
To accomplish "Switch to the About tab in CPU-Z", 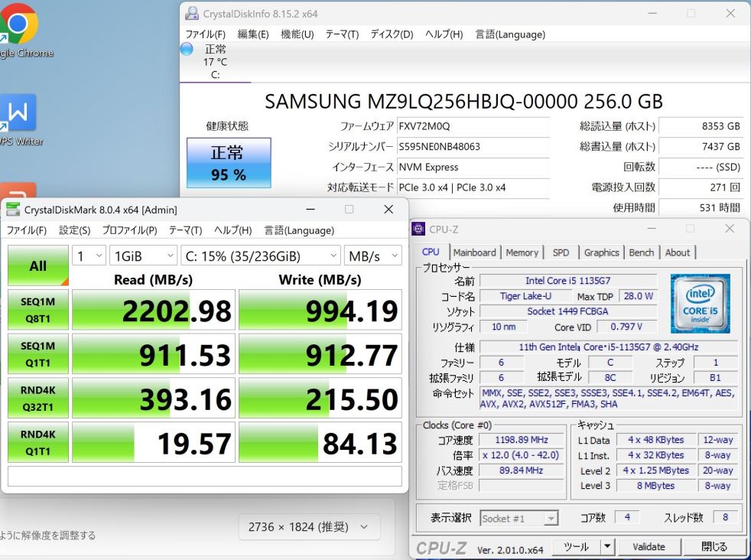I will pos(678,252).
